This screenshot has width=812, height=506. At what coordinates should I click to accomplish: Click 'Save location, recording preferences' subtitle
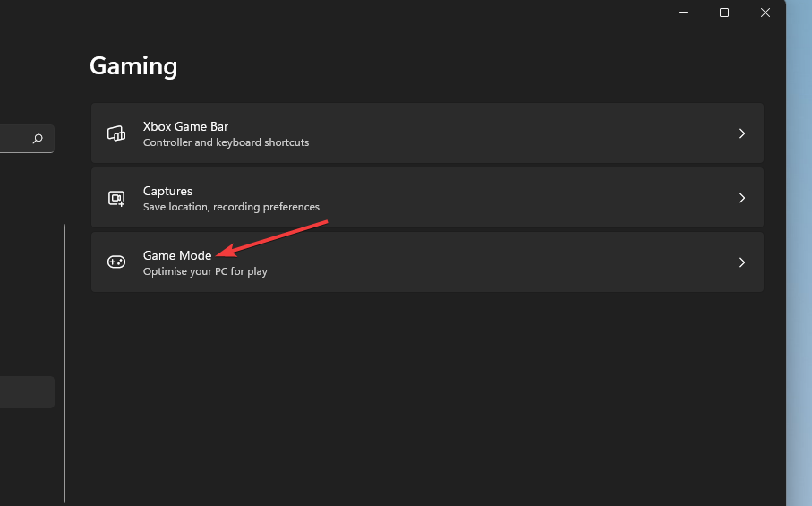coord(231,207)
